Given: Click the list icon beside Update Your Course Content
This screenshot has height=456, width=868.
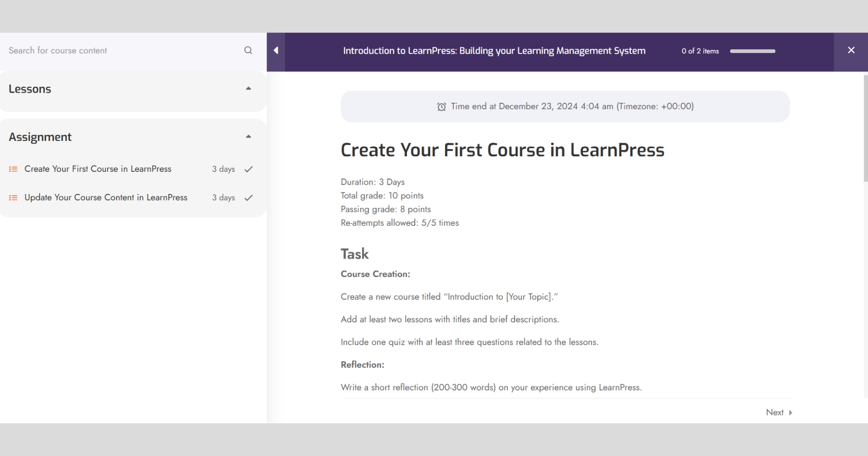Looking at the screenshot, I should tap(14, 197).
